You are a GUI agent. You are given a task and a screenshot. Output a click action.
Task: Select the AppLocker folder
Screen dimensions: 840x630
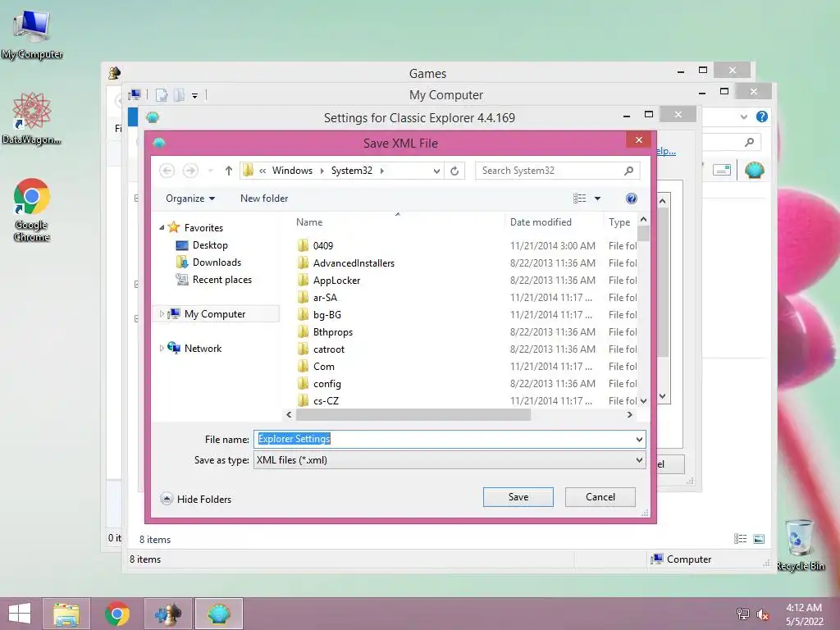point(336,281)
